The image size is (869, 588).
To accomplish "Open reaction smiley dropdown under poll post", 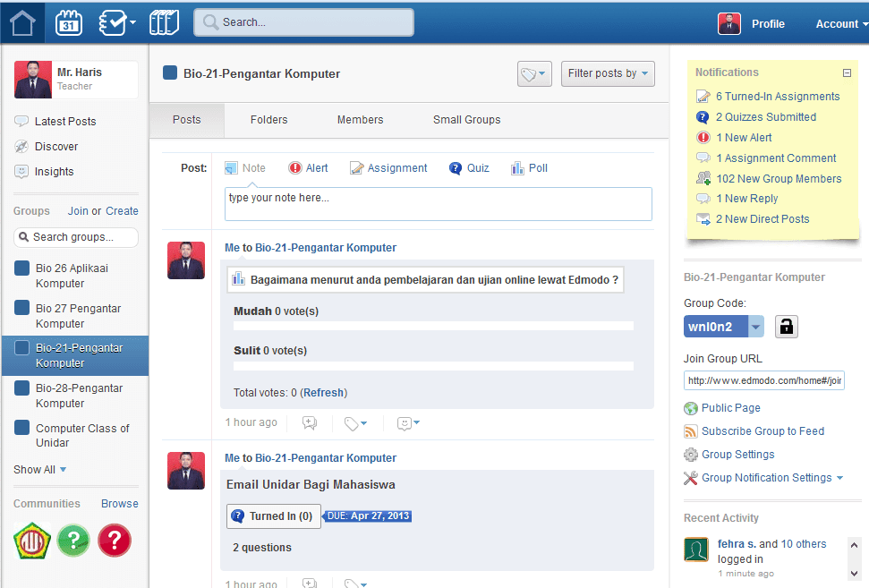I will [408, 423].
